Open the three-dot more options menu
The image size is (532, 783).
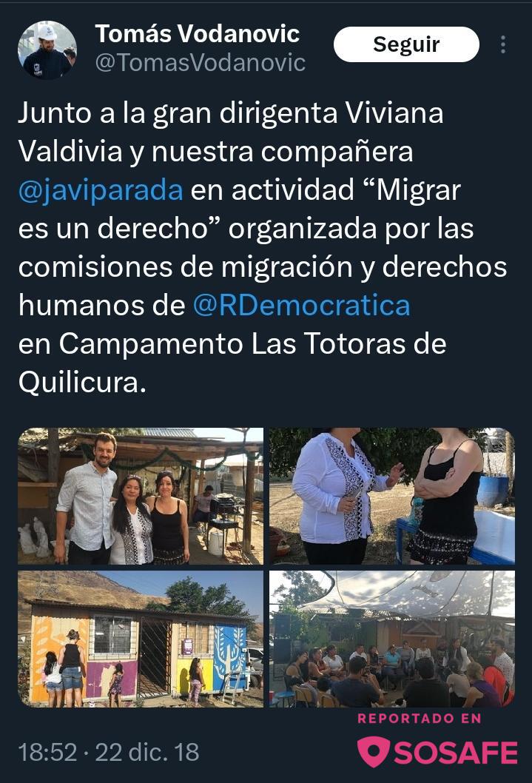point(503,44)
